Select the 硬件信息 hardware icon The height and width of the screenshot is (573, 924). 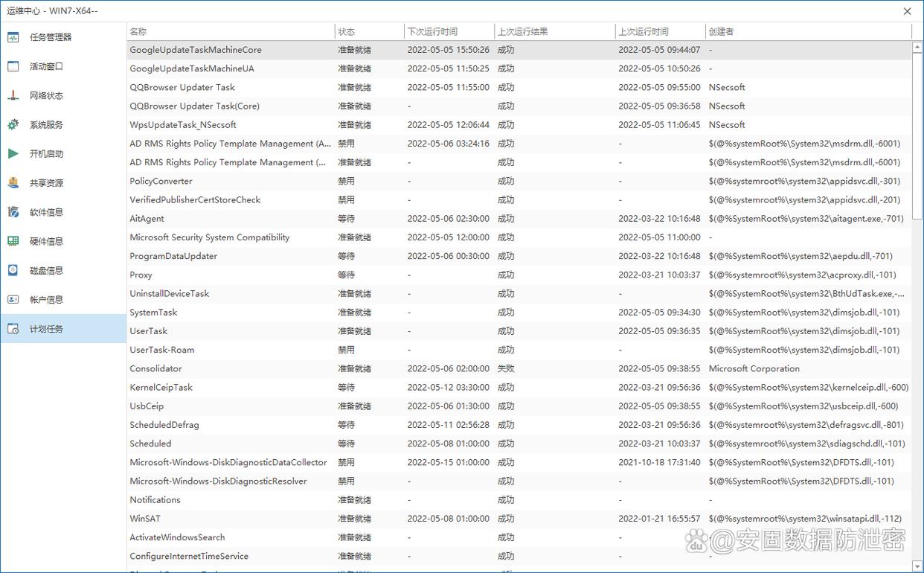click(x=13, y=241)
